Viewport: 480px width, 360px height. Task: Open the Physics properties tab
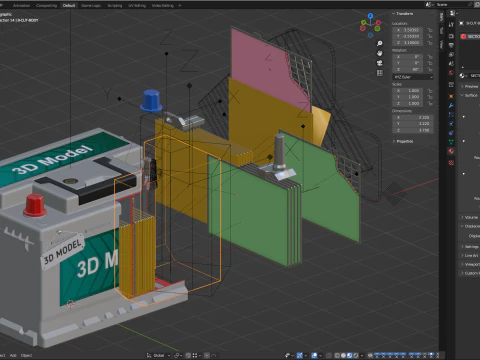[x=451, y=124]
